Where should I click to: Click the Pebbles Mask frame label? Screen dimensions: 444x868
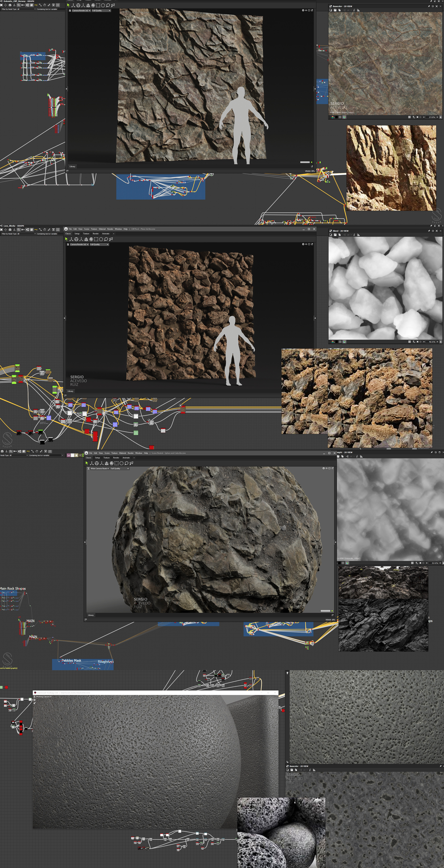(71, 660)
